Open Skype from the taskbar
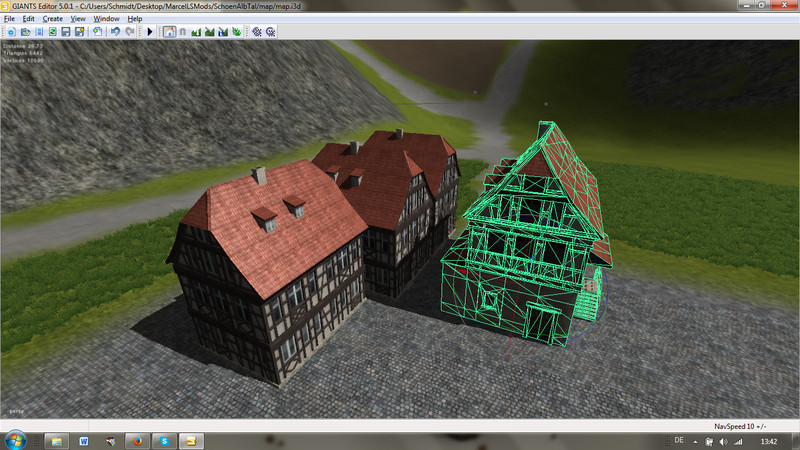Image resolution: width=800 pixels, height=450 pixels. pyautogui.click(x=164, y=441)
